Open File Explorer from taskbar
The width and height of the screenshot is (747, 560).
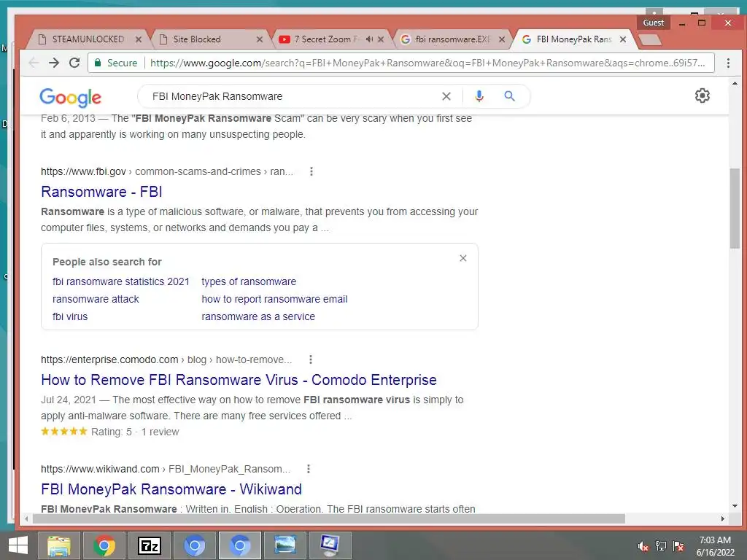click(x=59, y=545)
